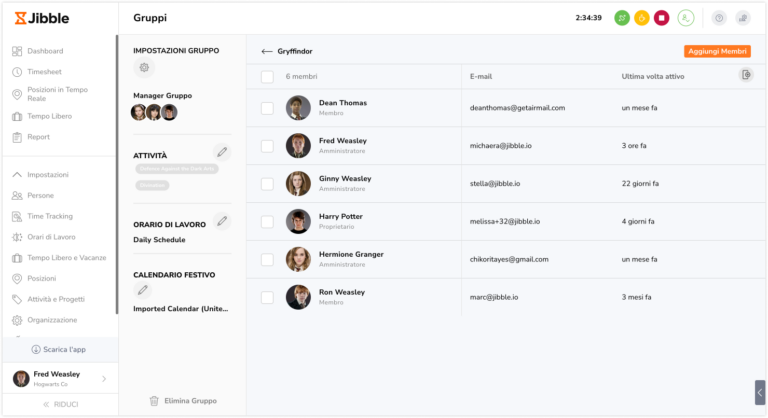Viewport: 768px width, 418px height.
Task: Click Report clipboard icon
Action: 17,137
